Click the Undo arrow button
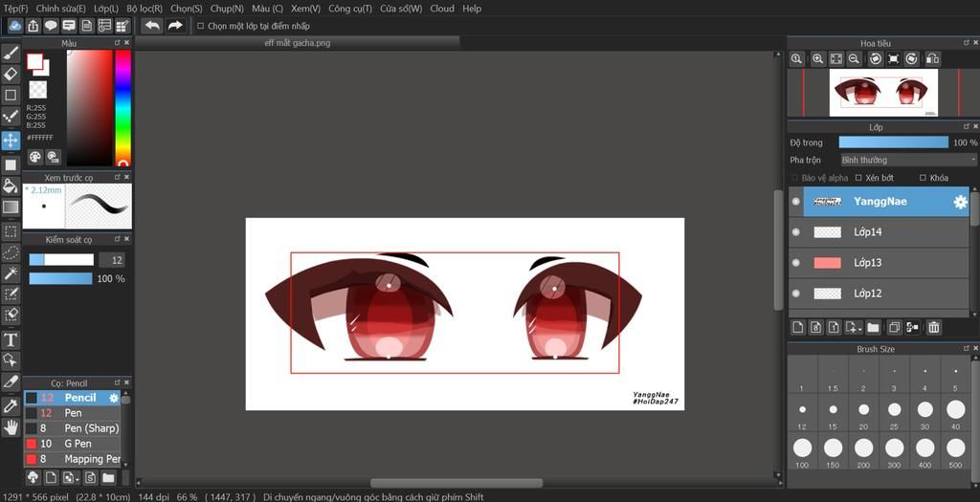This screenshot has height=502, width=980. point(152,26)
